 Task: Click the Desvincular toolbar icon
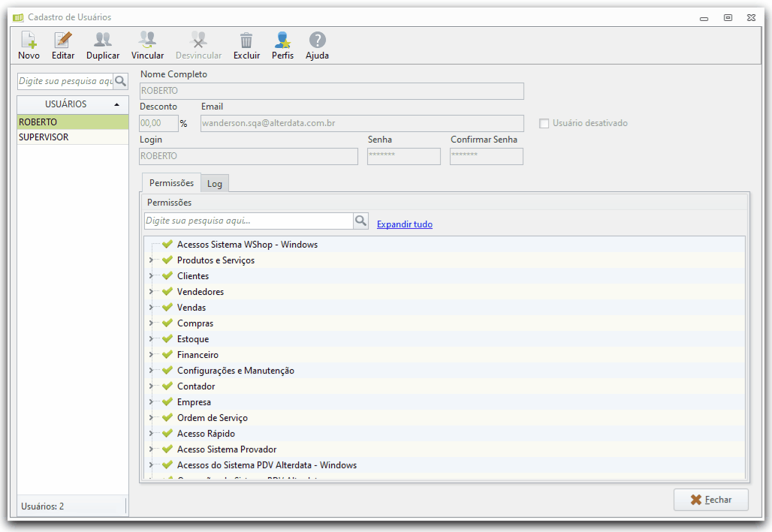pos(198,40)
